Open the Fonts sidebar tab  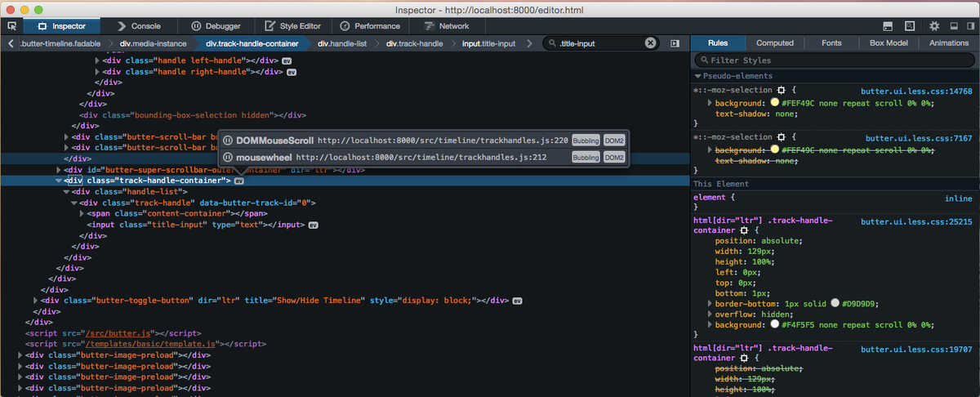[831, 43]
